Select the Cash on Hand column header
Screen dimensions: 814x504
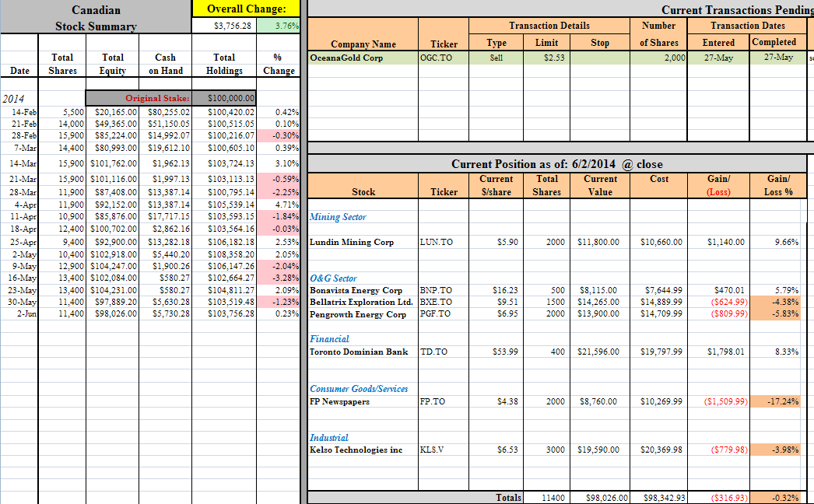pos(165,64)
